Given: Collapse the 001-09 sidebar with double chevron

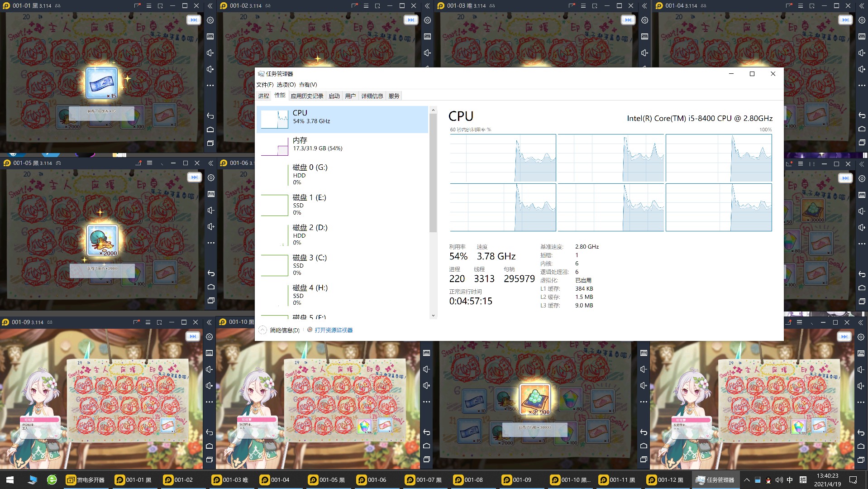Looking at the screenshot, I should tap(209, 322).
